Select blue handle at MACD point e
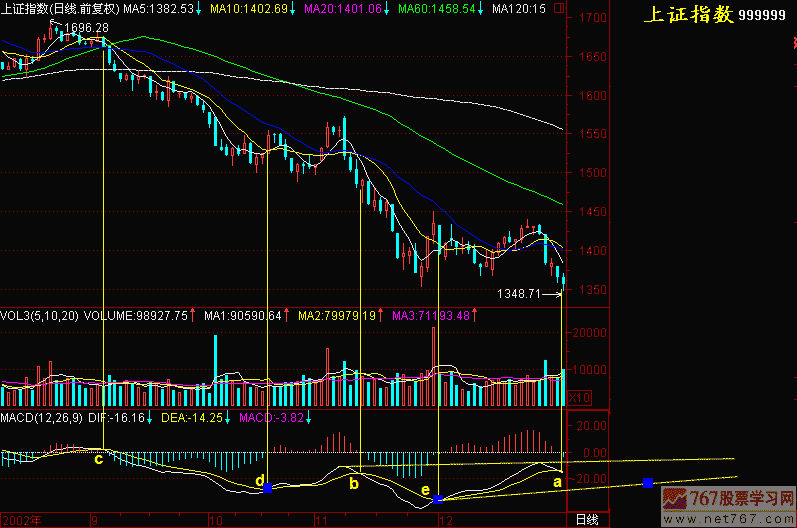 click(x=438, y=498)
